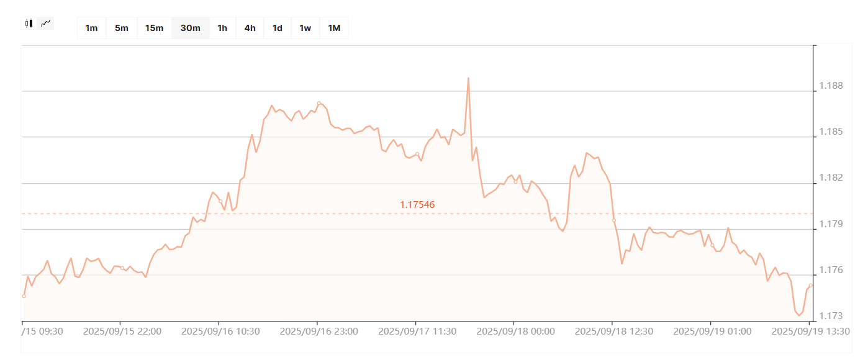This screenshot has width=868, height=360.
Task: Choose the 1d timeframe
Action: click(x=278, y=28)
